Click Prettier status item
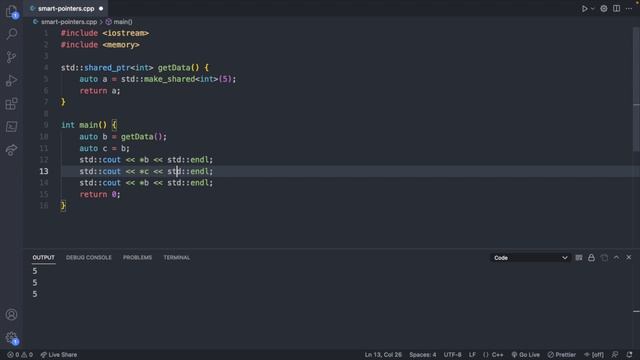 coord(562,355)
